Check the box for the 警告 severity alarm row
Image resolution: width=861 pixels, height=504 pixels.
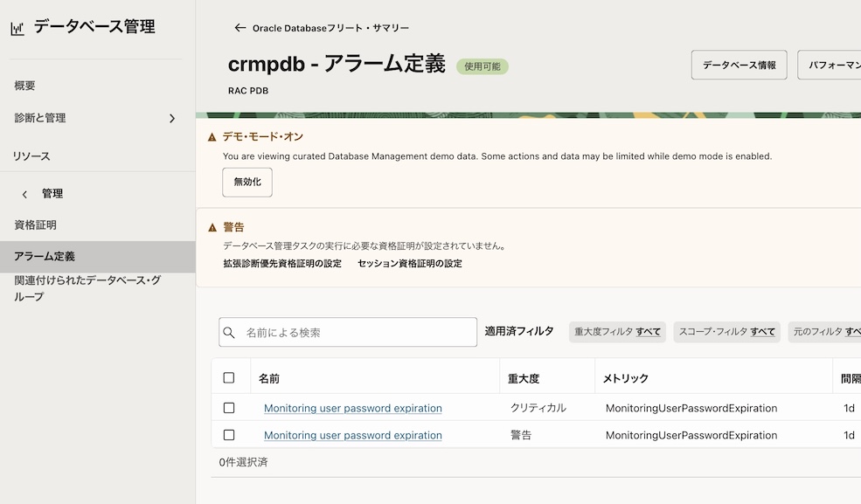coord(229,435)
